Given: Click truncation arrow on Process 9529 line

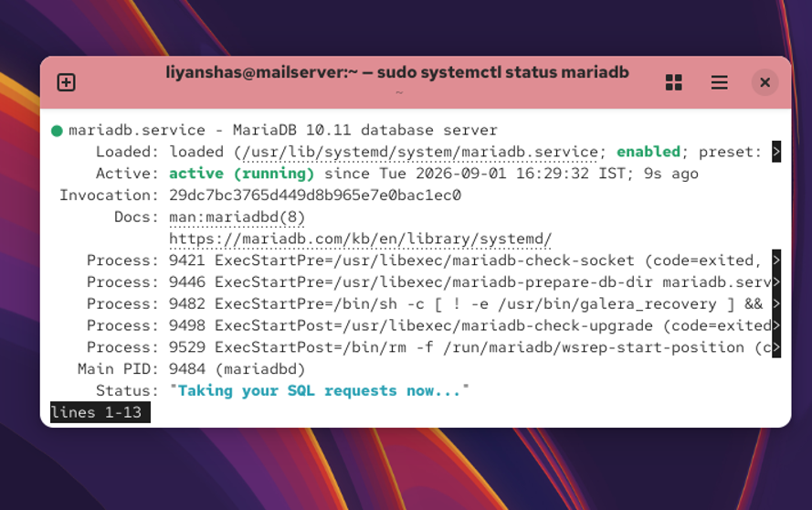Looking at the screenshot, I should point(776,347).
